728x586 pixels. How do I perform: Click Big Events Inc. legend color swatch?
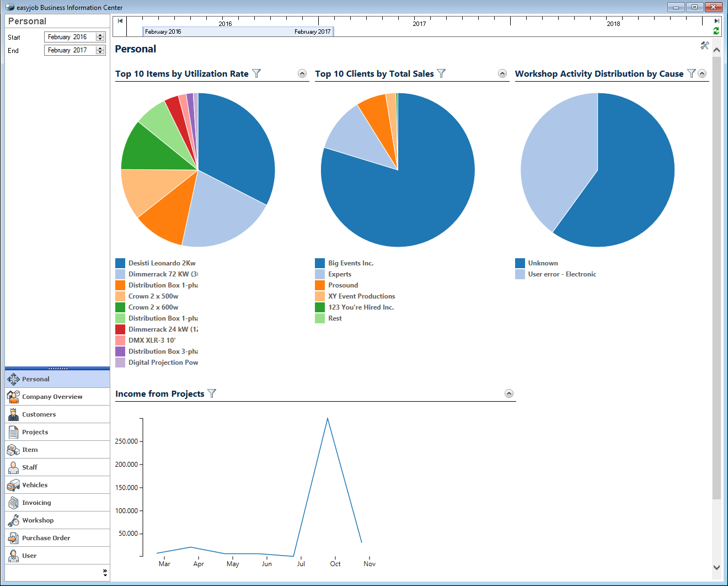(320, 263)
